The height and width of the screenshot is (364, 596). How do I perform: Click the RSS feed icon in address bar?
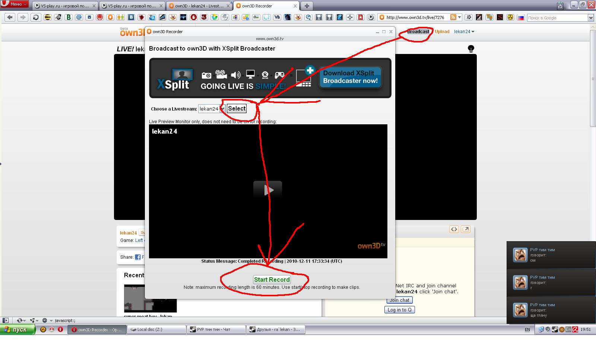(453, 17)
